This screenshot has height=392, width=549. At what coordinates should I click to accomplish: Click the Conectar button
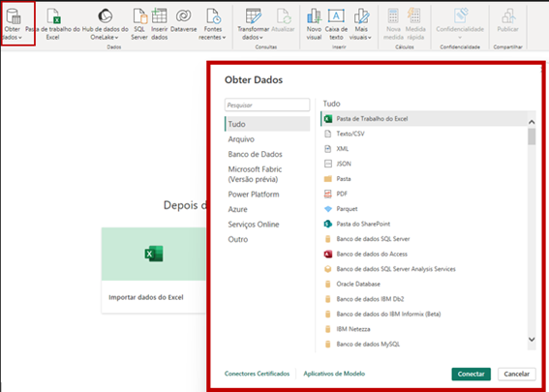coord(471,374)
